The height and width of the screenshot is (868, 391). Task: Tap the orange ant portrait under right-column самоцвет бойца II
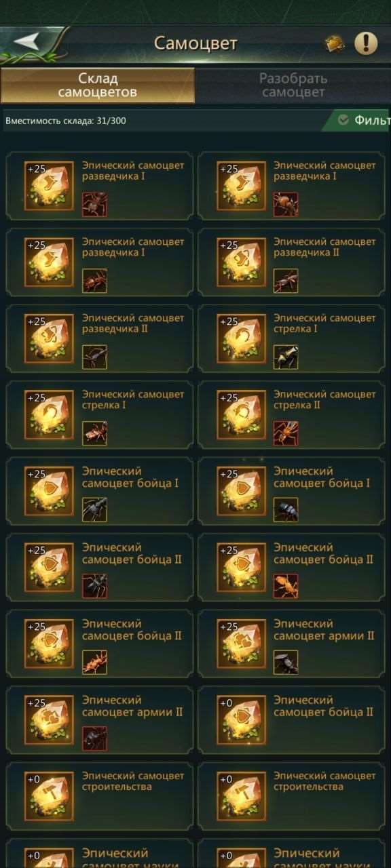click(286, 585)
